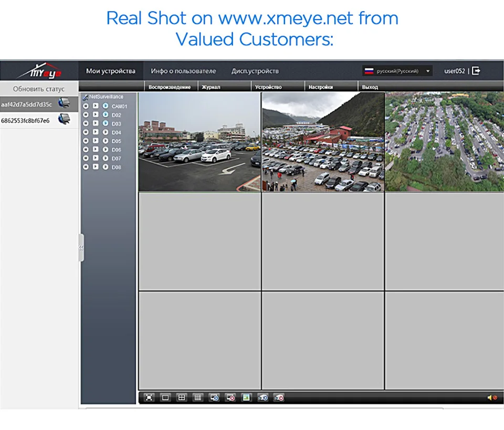
Task: Click the square play icon on D03 row
Action: click(96, 123)
